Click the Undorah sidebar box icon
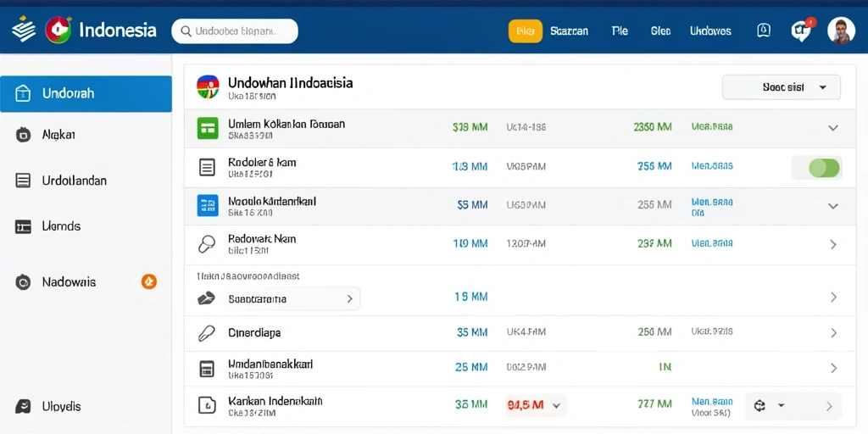The width and height of the screenshot is (868, 434). click(x=23, y=93)
